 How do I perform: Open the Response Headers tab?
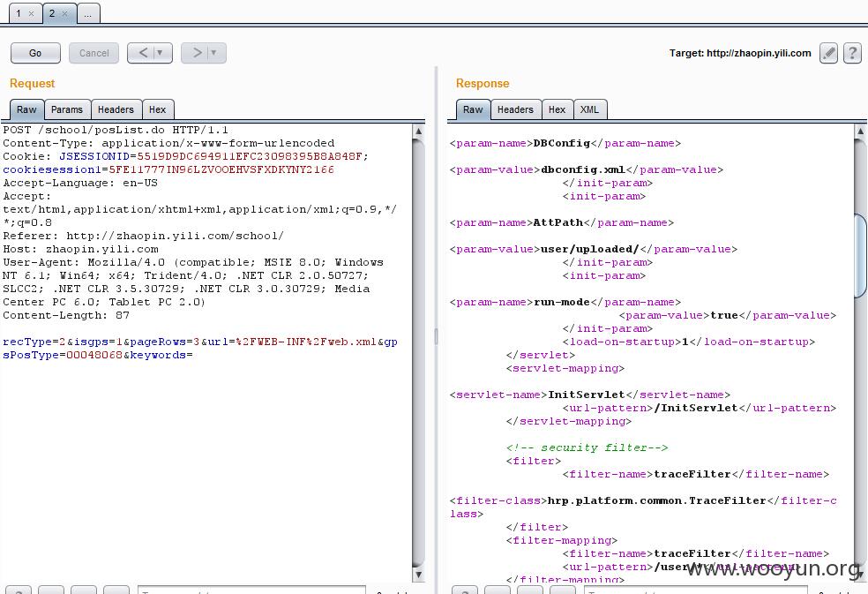click(515, 109)
